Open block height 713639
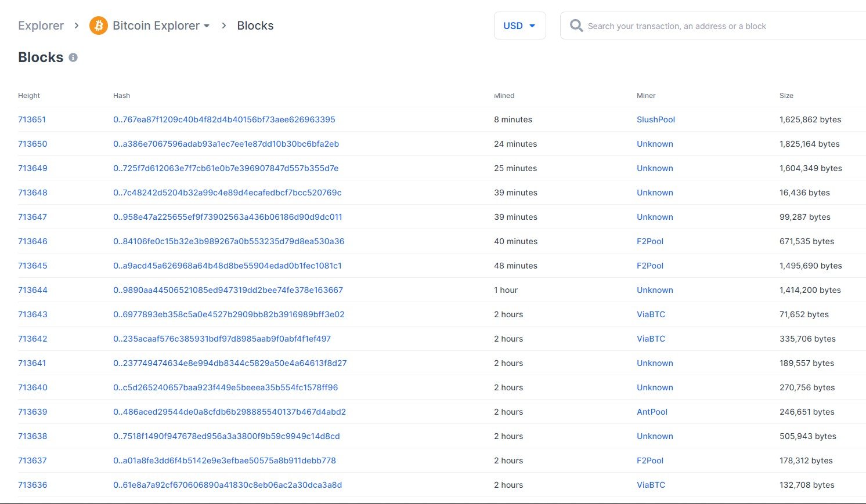This screenshot has height=504, width=866. tap(33, 412)
